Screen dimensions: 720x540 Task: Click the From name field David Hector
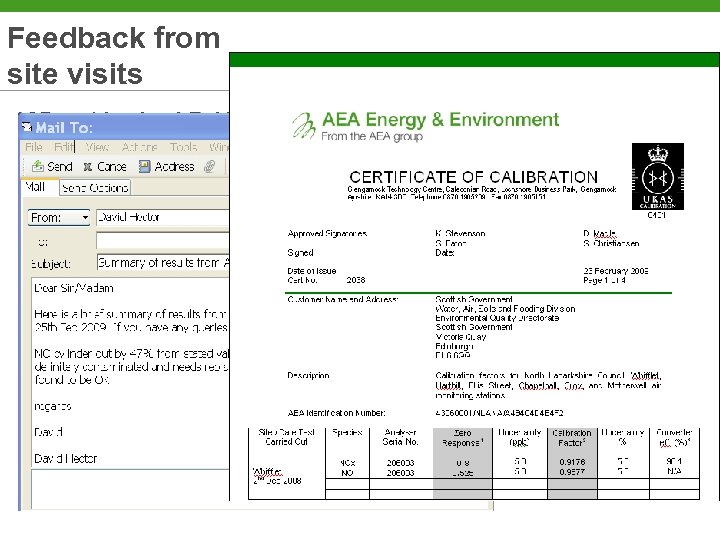[x=163, y=217]
